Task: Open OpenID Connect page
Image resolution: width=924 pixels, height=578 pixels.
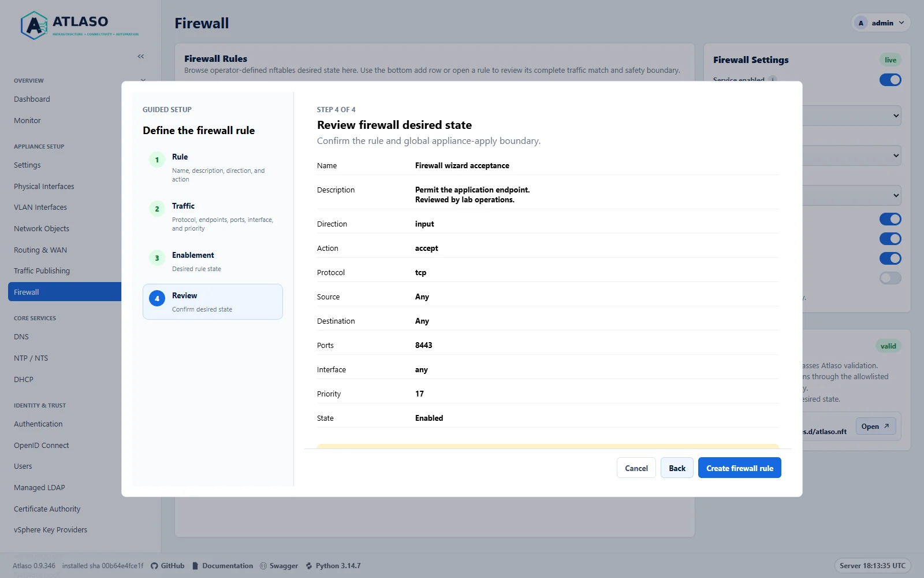Action: [42, 446]
